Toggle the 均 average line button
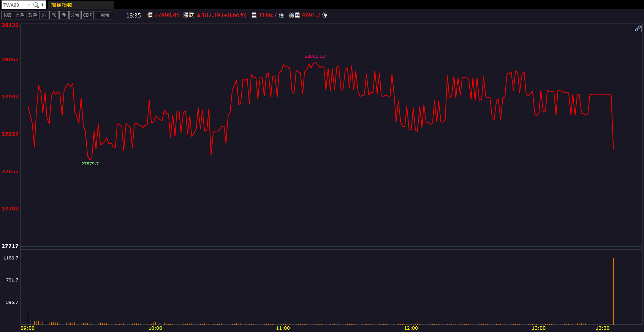Screen dimensions: 644x332 point(44,15)
